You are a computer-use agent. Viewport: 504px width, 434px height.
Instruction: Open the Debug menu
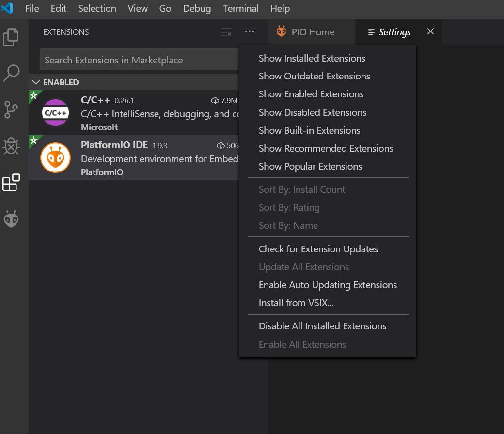(197, 8)
